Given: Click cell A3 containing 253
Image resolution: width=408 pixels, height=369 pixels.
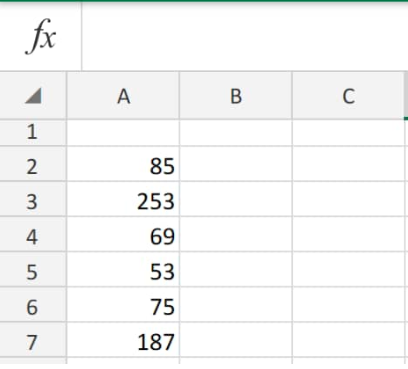Looking at the screenshot, I should click(x=123, y=199).
